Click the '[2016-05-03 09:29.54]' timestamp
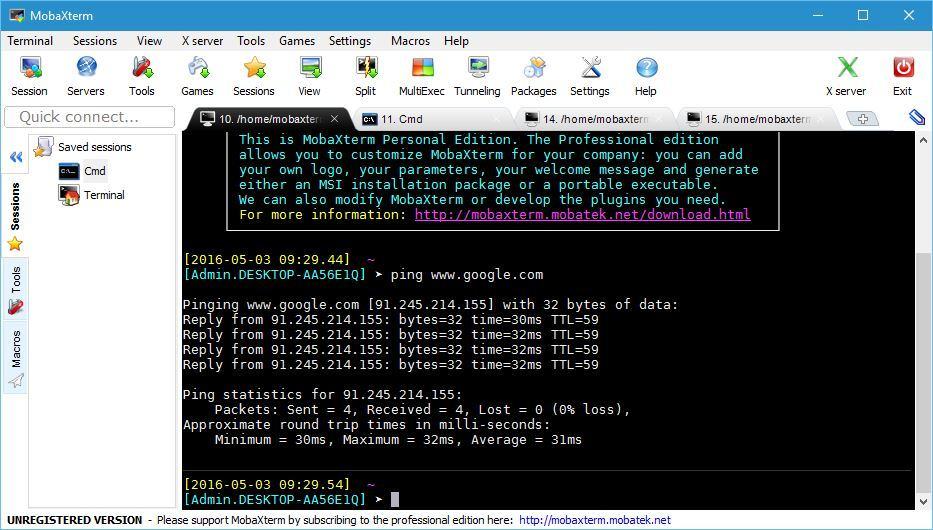This screenshot has height=530, width=933. [267, 485]
